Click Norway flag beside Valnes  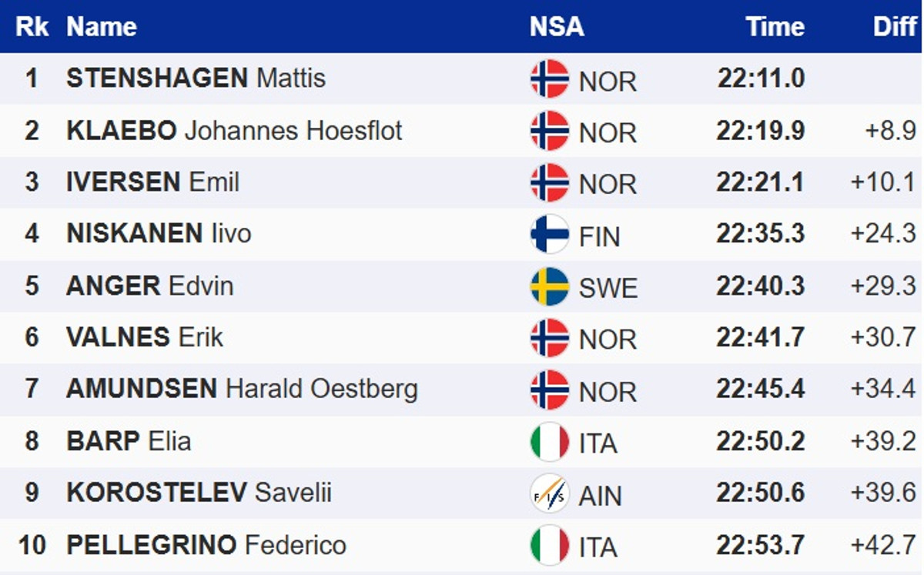[550, 338]
